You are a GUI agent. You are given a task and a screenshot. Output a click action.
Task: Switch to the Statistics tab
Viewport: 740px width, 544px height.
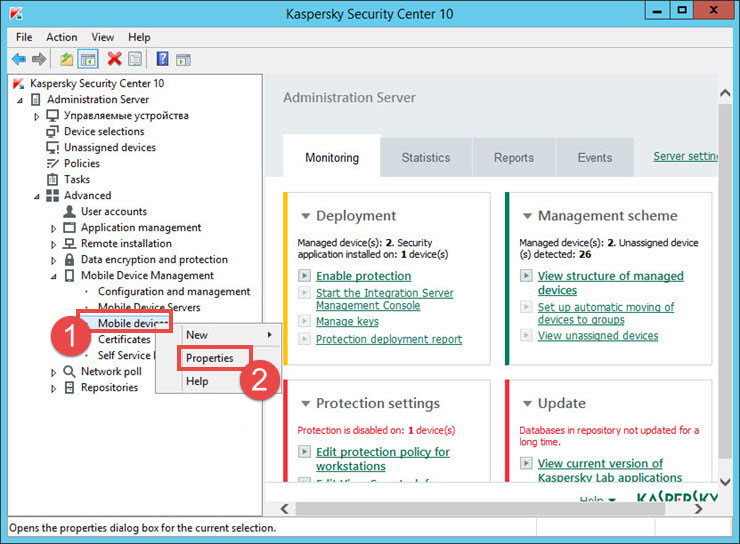point(426,158)
